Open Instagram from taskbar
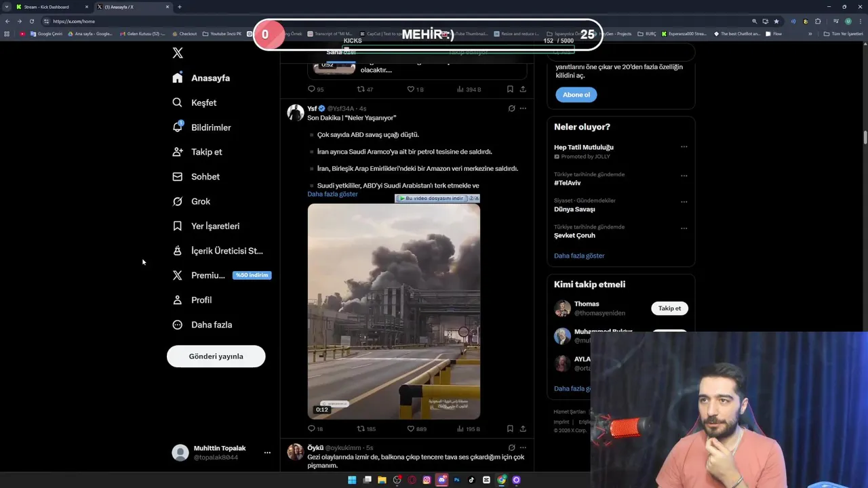 tap(427, 480)
